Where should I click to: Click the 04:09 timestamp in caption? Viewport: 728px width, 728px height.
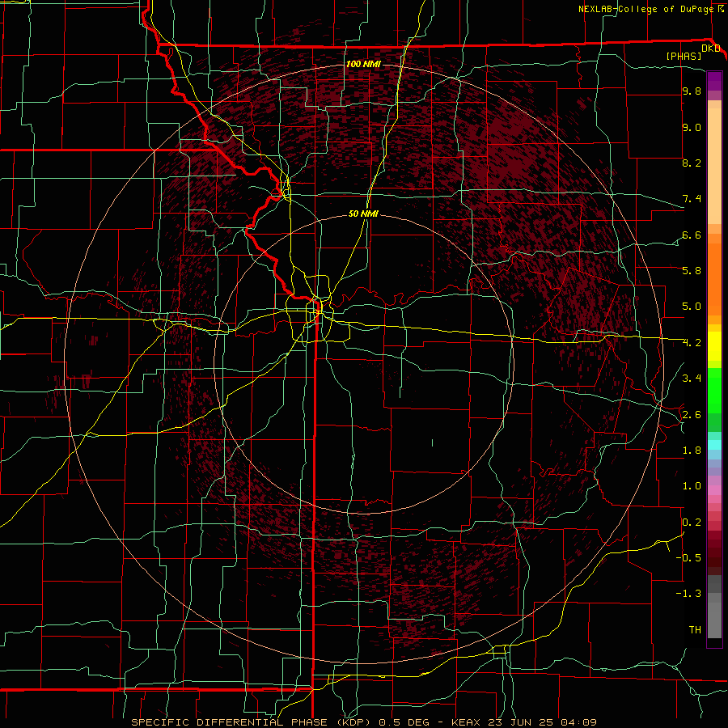[x=578, y=722]
